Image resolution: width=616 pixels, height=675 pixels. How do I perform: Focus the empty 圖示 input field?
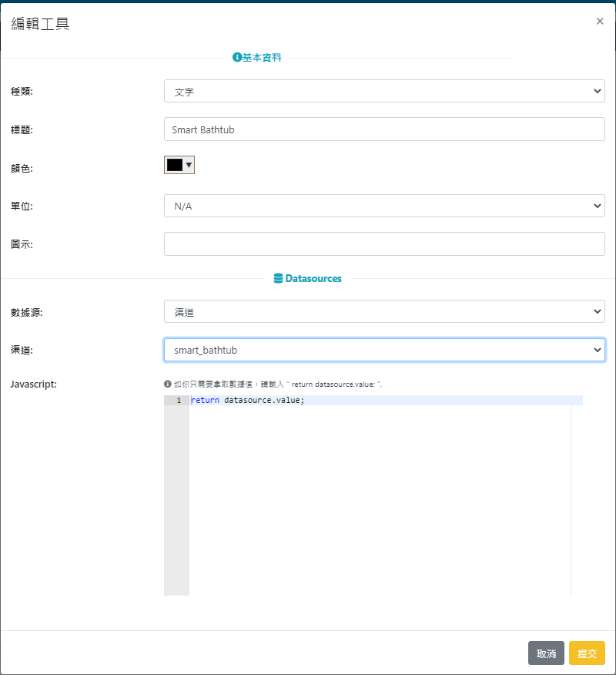tap(384, 244)
